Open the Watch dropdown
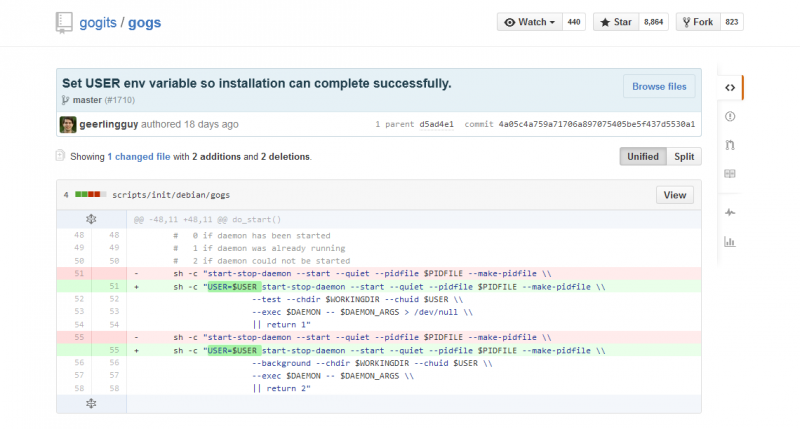The image size is (800, 429). (x=530, y=22)
